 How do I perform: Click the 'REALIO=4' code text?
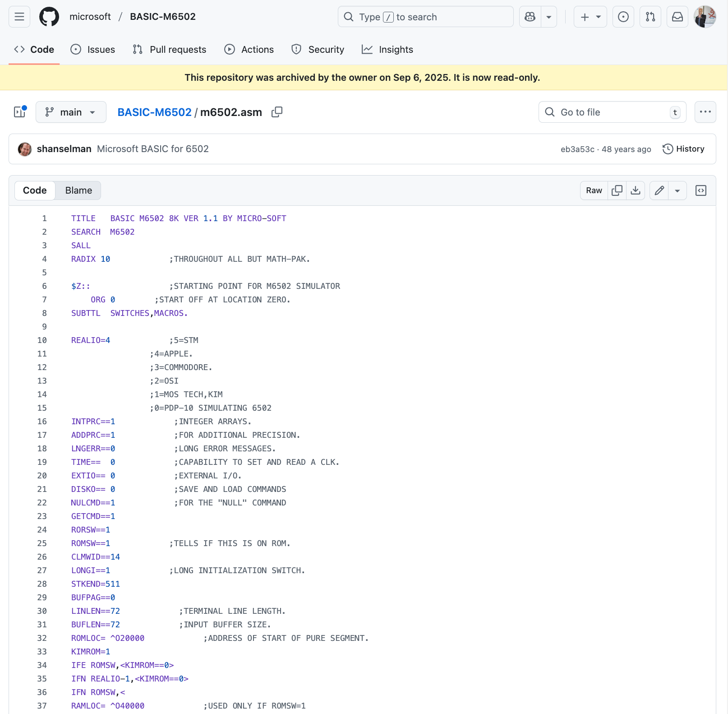[x=91, y=340]
